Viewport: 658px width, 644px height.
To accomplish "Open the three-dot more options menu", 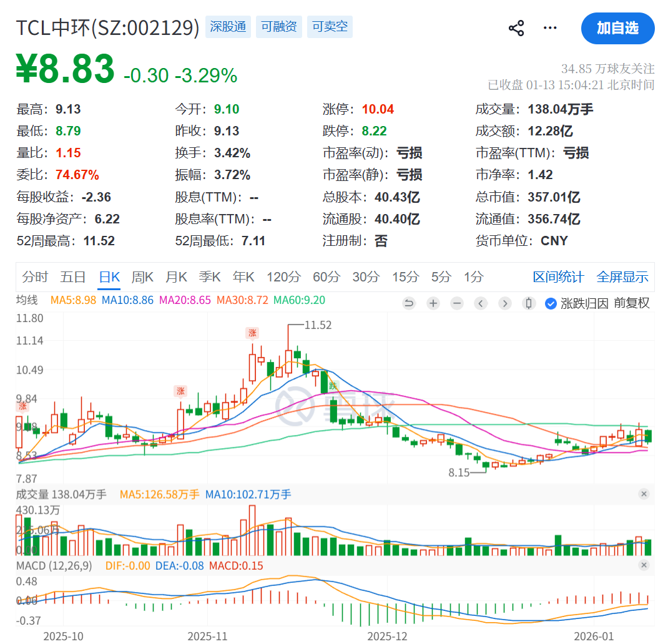I will click(550, 28).
